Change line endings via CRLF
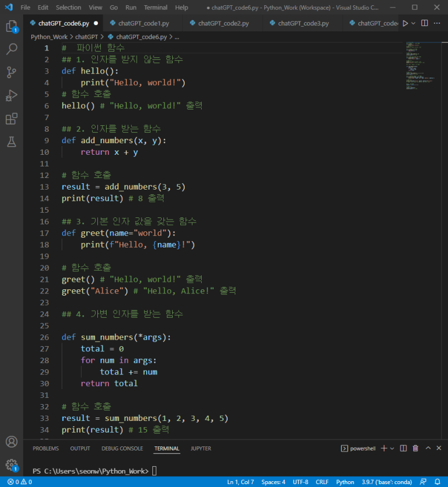 click(322, 482)
